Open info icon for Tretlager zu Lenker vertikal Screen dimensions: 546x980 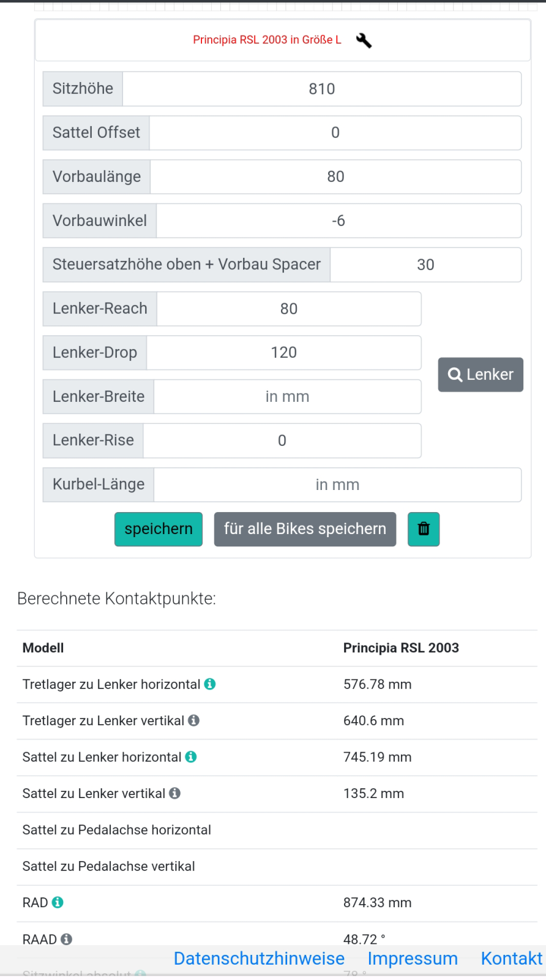(x=194, y=720)
